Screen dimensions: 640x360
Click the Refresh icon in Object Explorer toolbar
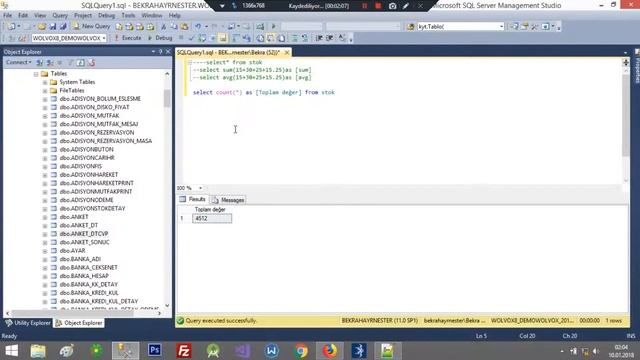click(x=80, y=63)
